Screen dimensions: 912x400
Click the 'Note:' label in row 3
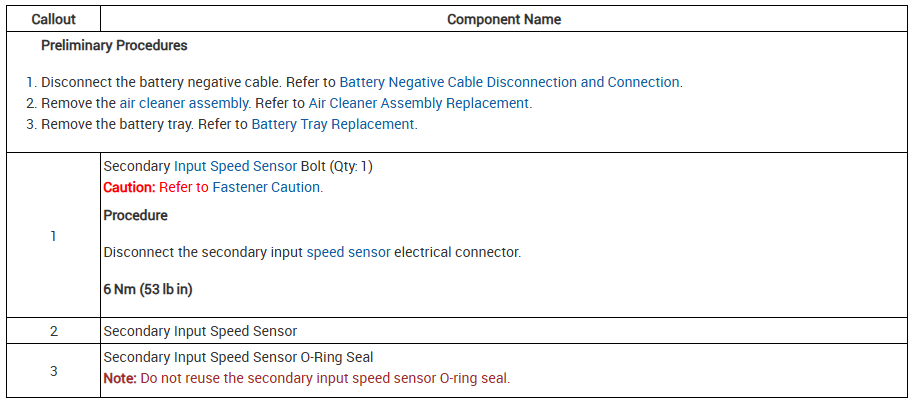pyautogui.click(x=119, y=378)
